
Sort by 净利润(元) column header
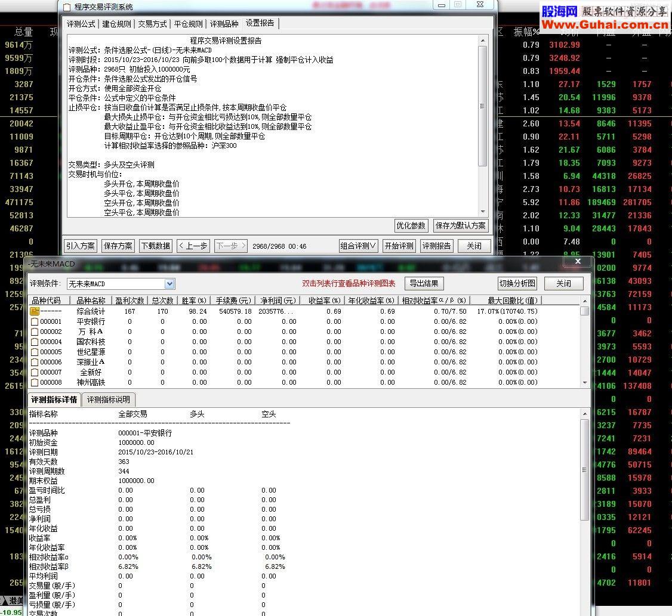(x=278, y=301)
